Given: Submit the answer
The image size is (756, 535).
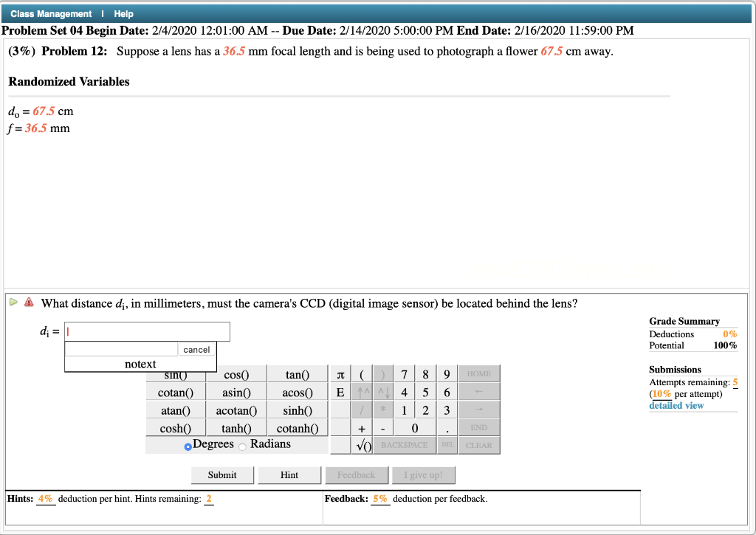Looking at the screenshot, I should point(221,474).
